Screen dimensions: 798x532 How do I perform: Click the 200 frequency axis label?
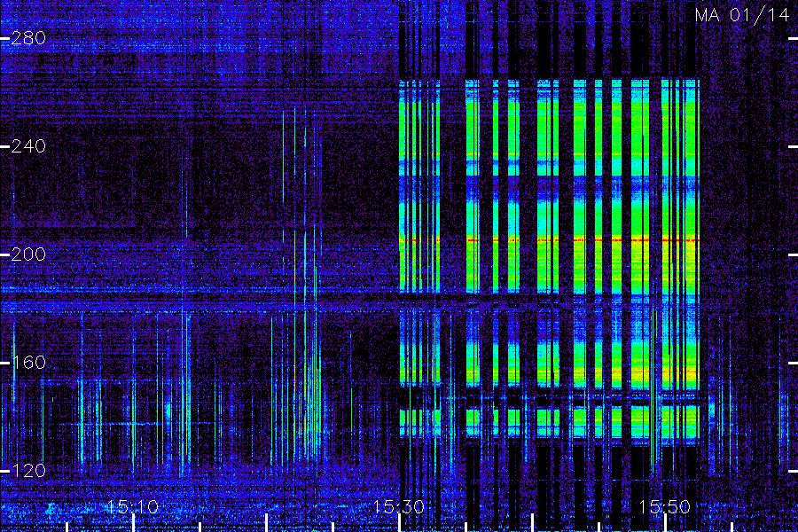[x=28, y=254]
